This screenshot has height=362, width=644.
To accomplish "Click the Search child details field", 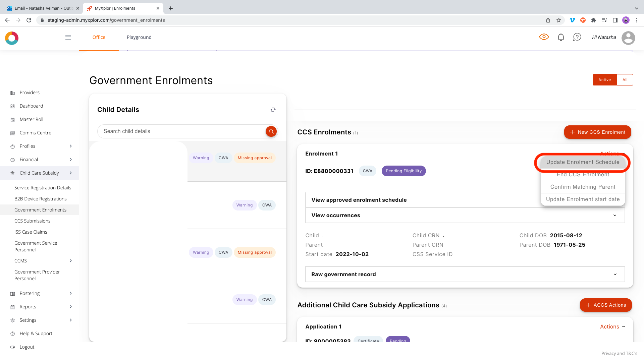I will 181,131.
